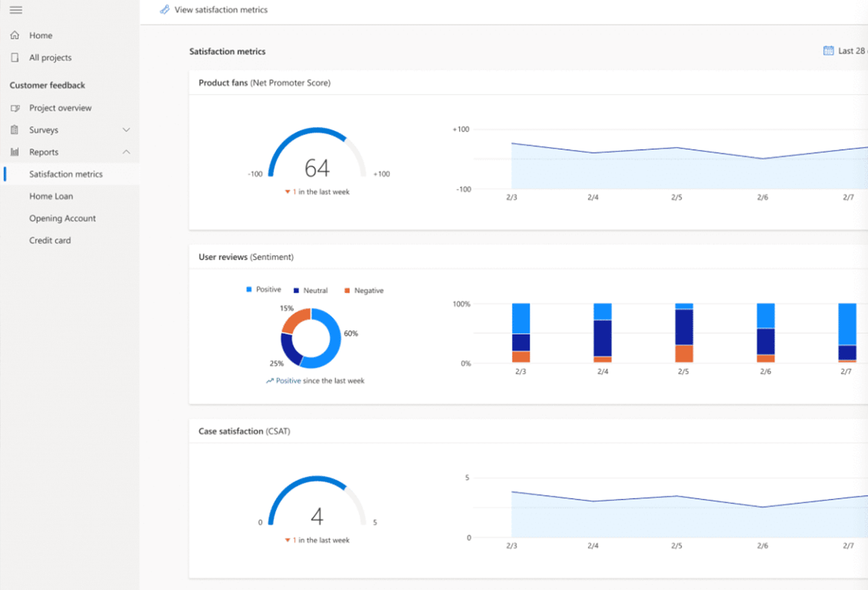Image resolution: width=868 pixels, height=590 pixels.
Task: Click the All projects page icon
Action: pos(15,58)
